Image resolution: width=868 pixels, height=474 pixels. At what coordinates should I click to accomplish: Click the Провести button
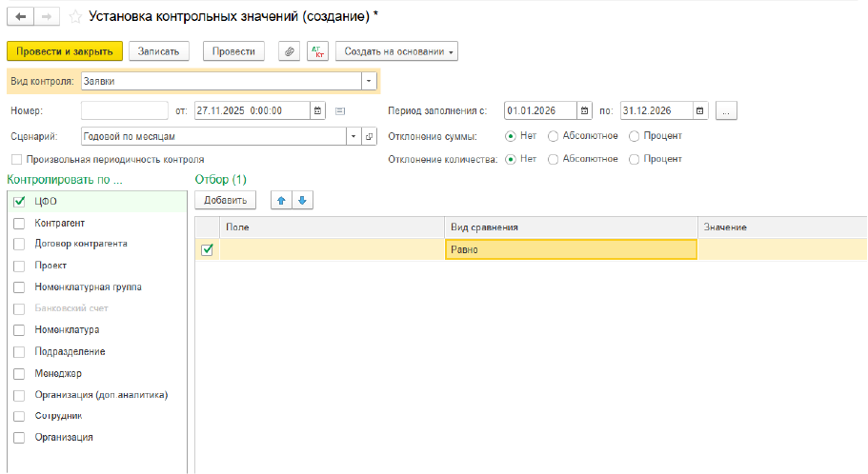point(233,51)
